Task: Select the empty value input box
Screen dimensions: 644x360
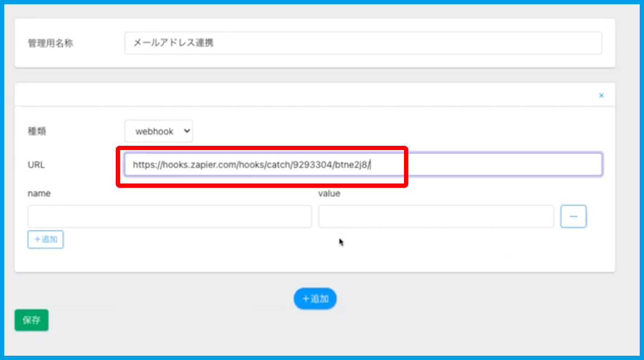Action: [436, 217]
